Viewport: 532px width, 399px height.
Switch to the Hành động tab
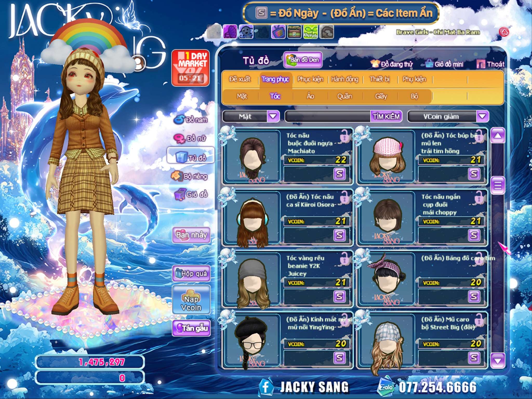point(345,79)
